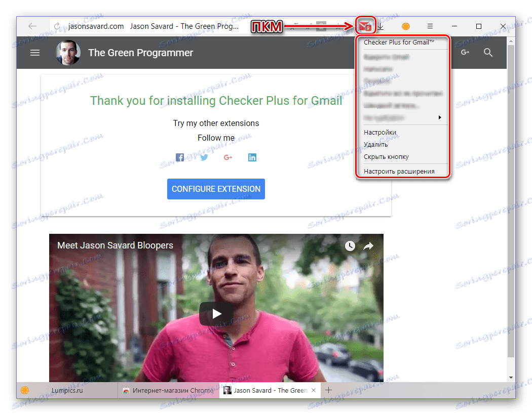Close the Jason Savard tab

click(314, 390)
